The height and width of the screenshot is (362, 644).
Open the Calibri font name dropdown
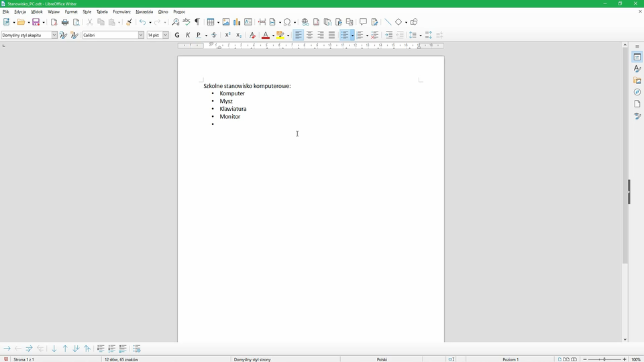click(141, 35)
